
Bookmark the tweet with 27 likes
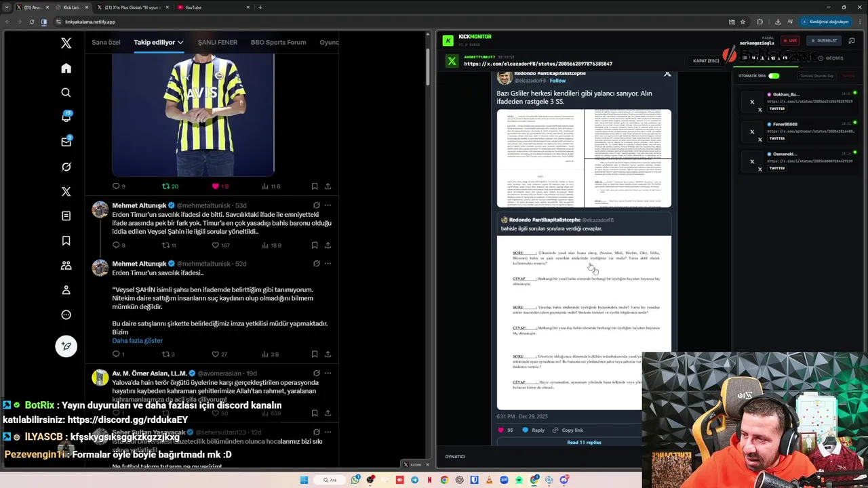315,354
